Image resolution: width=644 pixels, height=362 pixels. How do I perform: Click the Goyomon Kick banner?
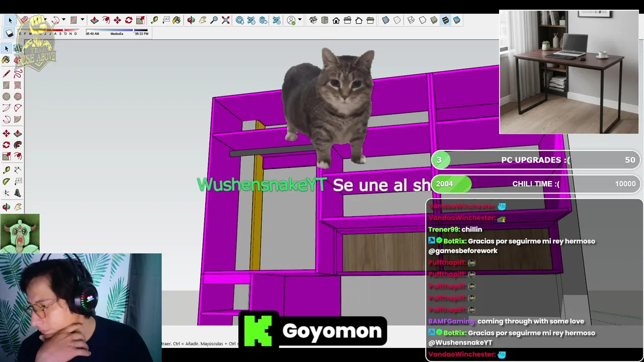click(313, 330)
